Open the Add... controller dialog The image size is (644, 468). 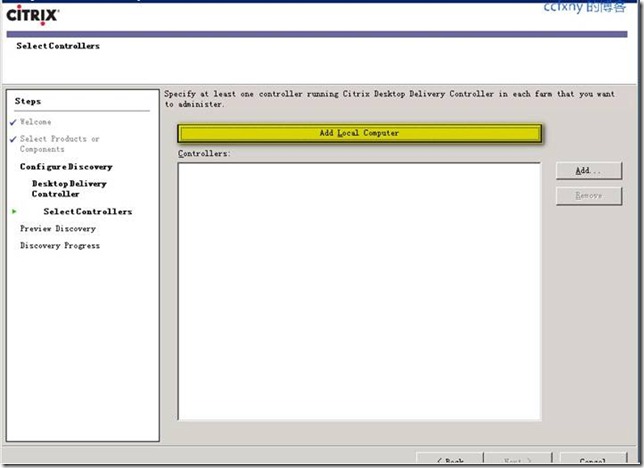click(589, 171)
